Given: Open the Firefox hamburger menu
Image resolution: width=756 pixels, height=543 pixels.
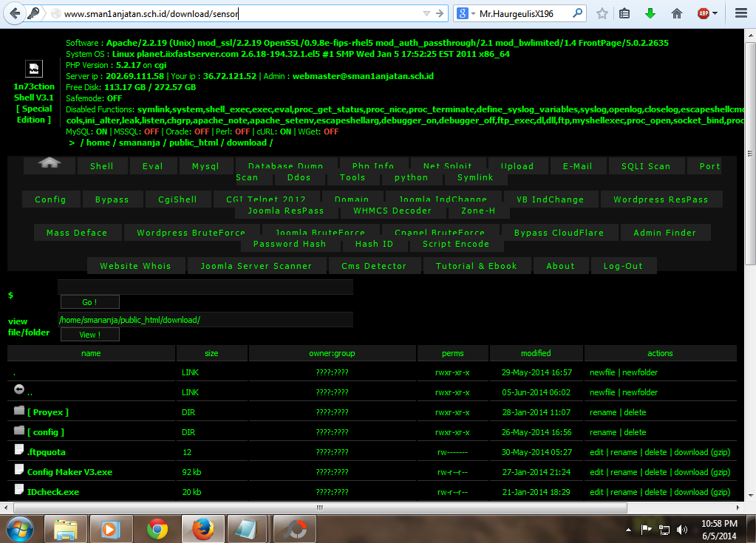Looking at the screenshot, I should [740, 13].
